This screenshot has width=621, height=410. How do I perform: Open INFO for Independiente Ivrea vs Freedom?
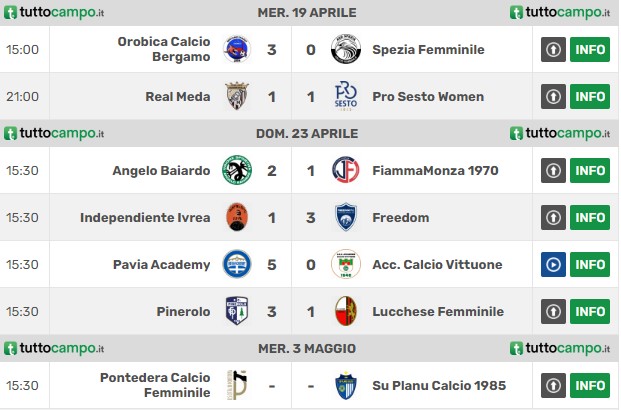tap(590, 217)
